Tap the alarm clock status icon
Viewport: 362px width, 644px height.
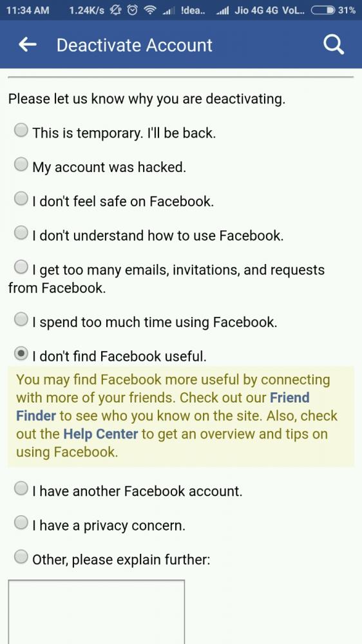(132, 10)
